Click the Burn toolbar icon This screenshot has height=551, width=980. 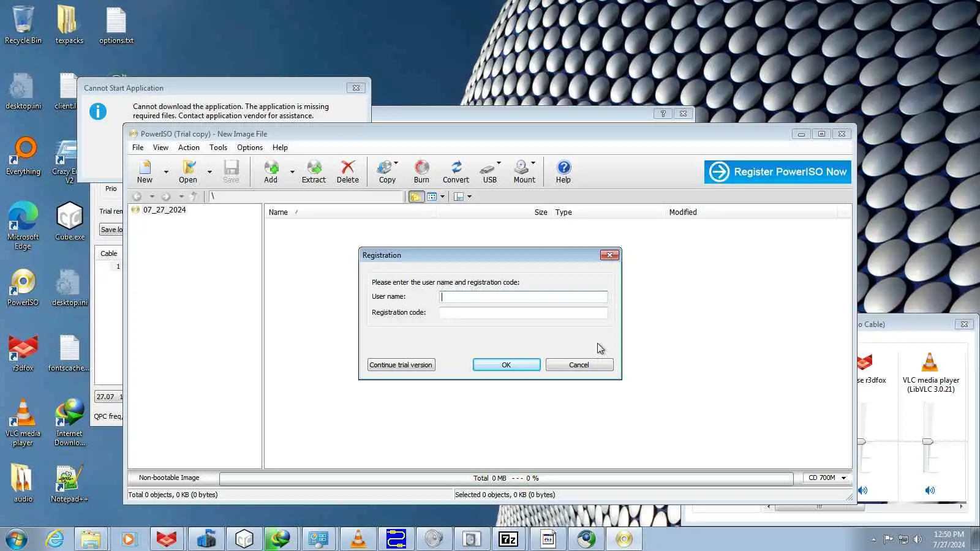421,171
